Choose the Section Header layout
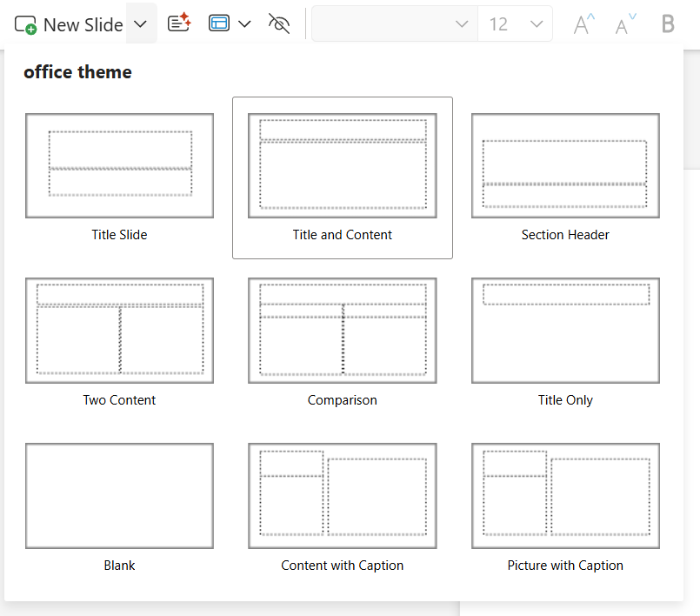This screenshot has height=616, width=700. tap(564, 165)
